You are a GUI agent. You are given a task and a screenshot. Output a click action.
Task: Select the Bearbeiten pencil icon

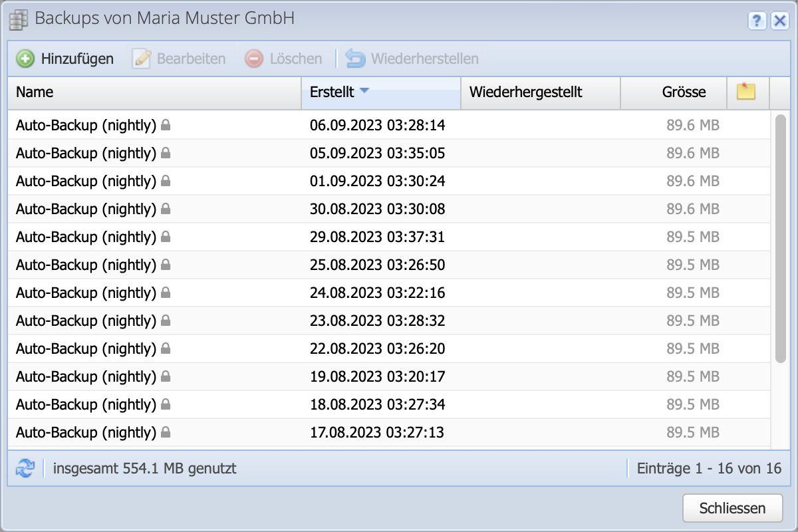point(141,59)
